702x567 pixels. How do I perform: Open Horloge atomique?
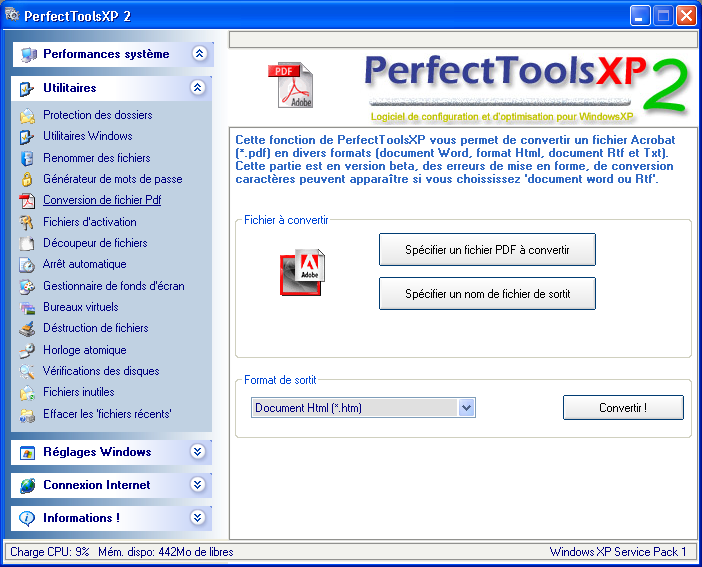(x=85, y=350)
